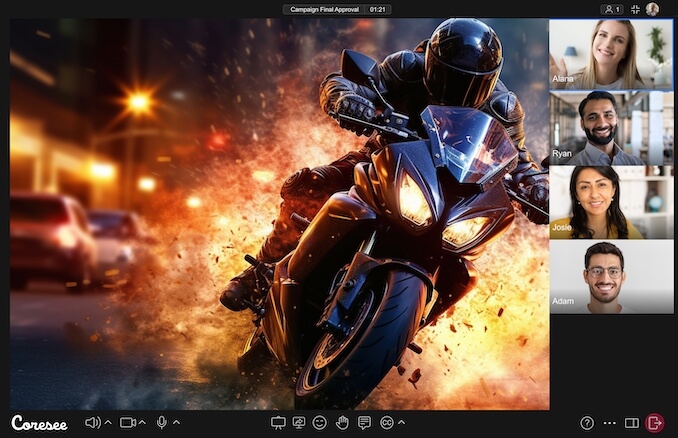
Task: Toggle the camera video on or off
Action: point(127,423)
